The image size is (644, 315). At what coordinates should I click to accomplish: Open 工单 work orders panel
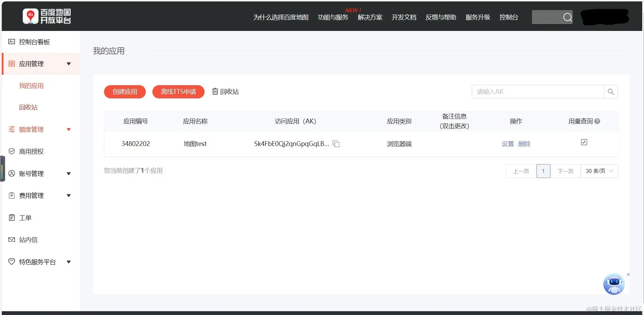tap(25, 217)
